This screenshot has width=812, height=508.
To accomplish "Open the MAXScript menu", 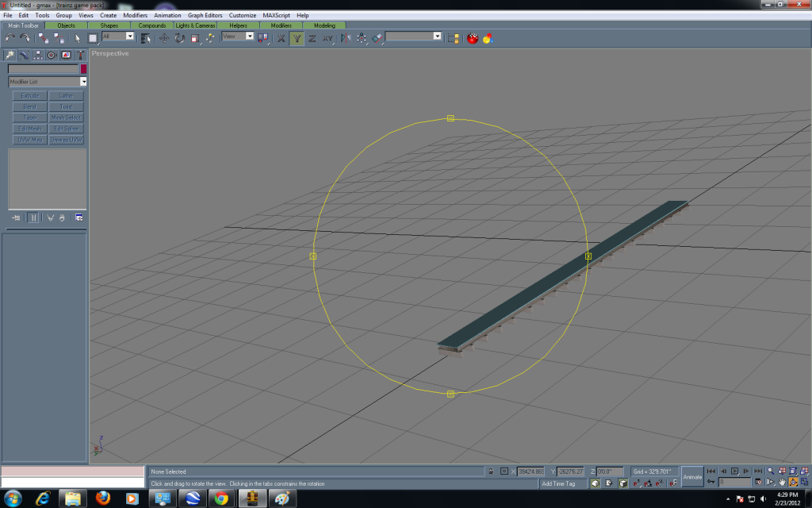I will pyautogui.click(x=276, y=14).
